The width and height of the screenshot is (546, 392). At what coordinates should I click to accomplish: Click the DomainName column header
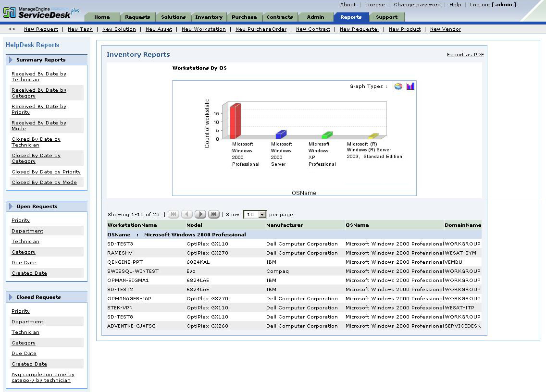click(x=463, y=225)
